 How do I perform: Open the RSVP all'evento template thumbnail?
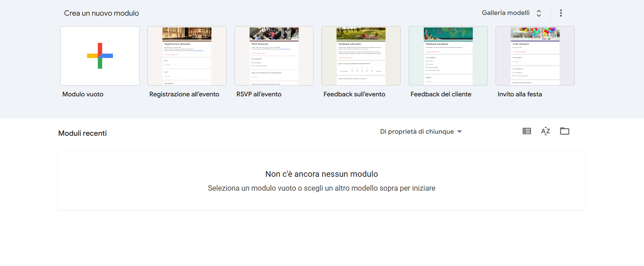pos(274,56)
